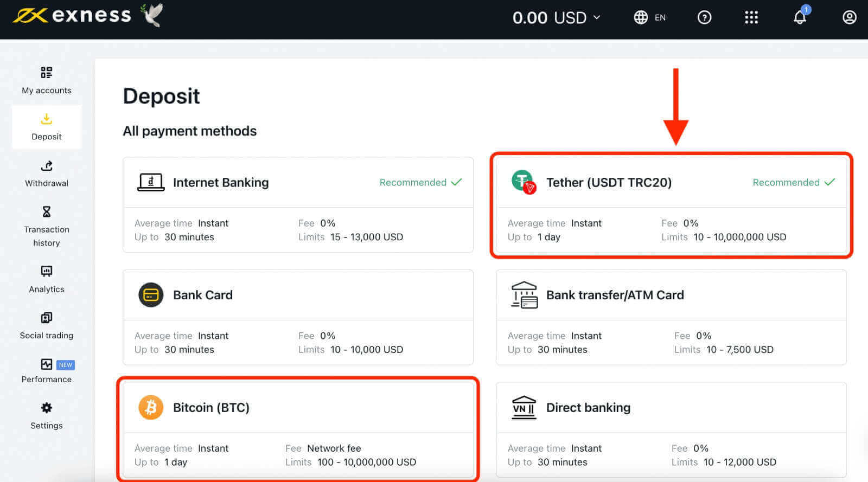868x482 pixels.
Task: Open Settings from the sidebar
Action: (x=47, y=416)
